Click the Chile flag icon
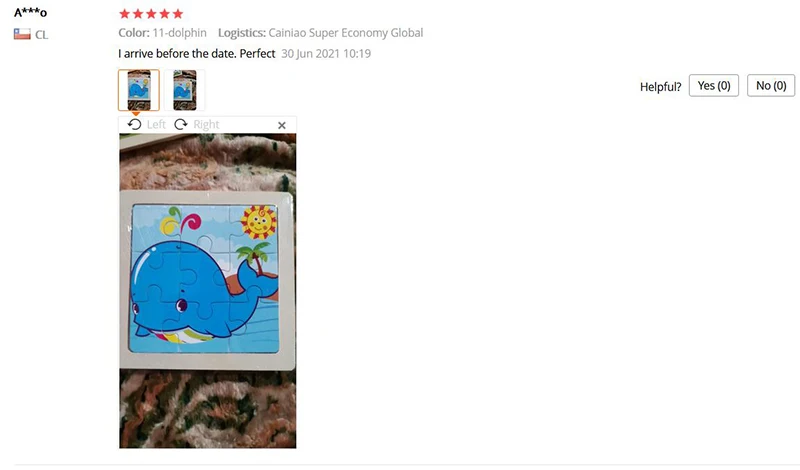Viewport: 800px width, 470px height. pyautogui.click(x=22, y=34)
